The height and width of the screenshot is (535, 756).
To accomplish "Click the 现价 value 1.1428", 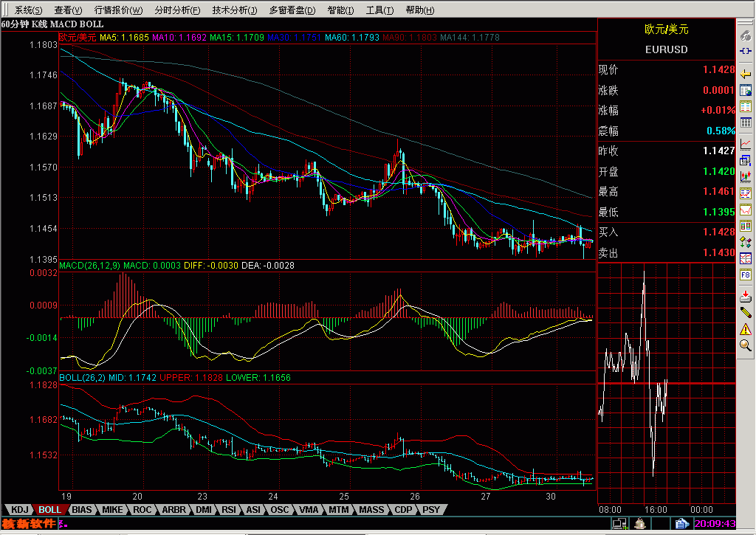I will (718, 70).
